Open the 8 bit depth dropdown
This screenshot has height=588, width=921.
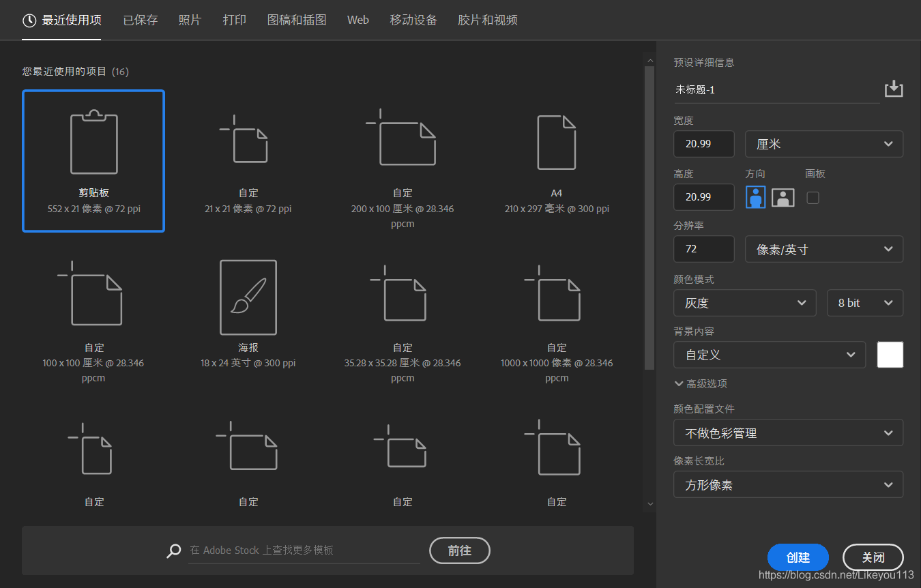pyautogui.click(x=865, y=303)
